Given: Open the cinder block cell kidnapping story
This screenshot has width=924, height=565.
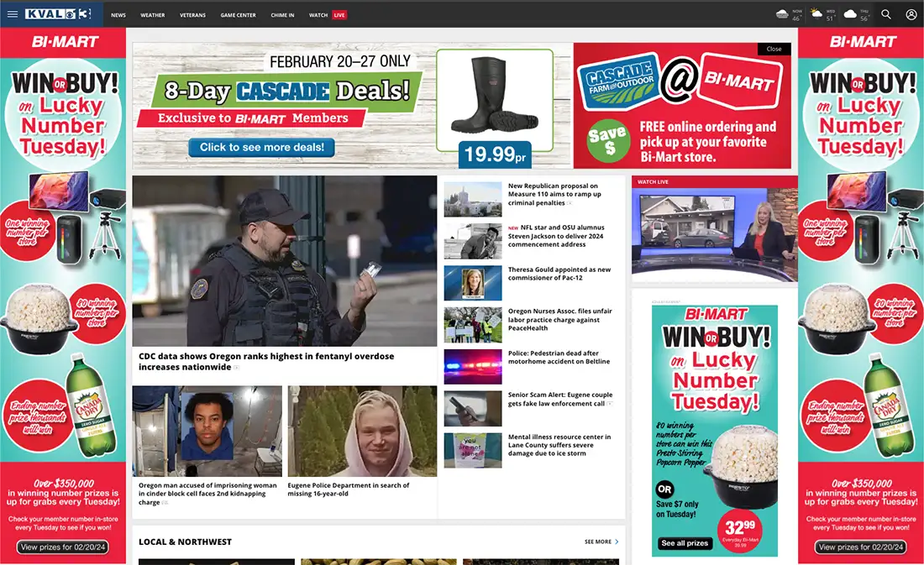Looking at the screenshot, I should (x=207, y=494).
